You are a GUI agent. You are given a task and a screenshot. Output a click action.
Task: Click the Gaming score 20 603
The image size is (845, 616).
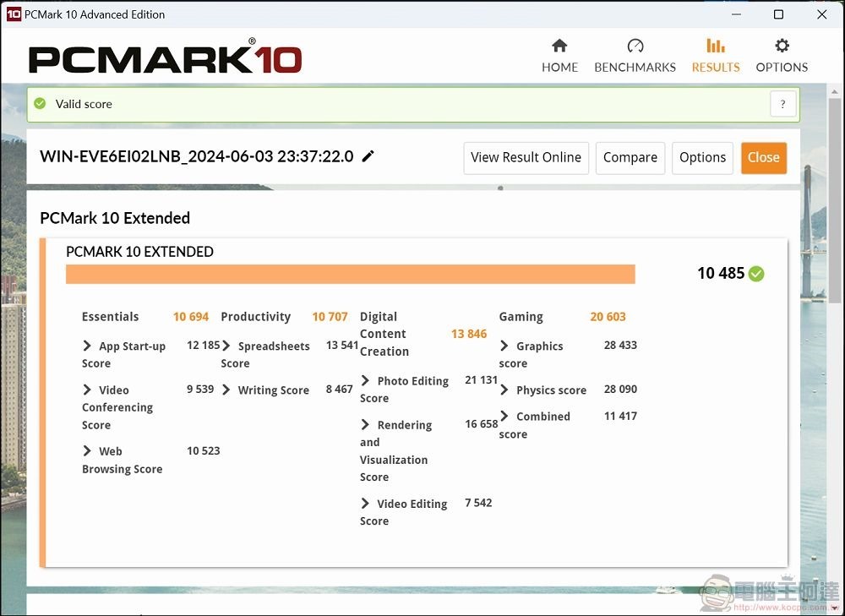(608, 316)
